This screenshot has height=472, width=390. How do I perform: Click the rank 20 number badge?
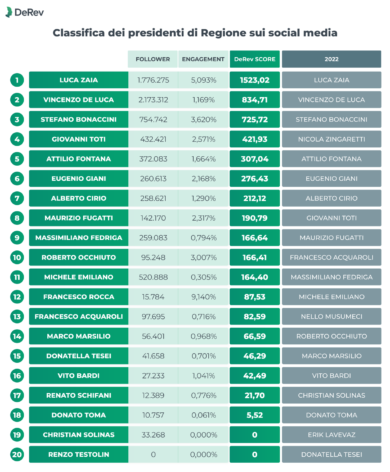[17, 454]
